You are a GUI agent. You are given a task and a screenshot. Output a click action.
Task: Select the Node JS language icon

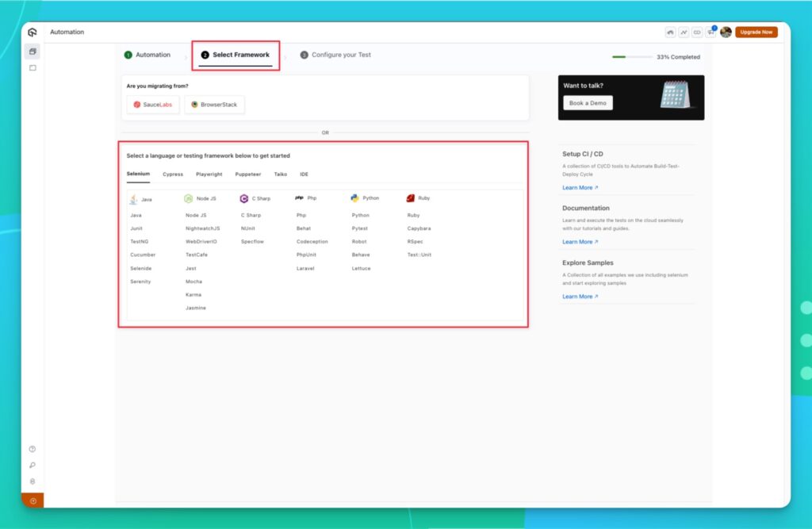click(x=189, y=198)
